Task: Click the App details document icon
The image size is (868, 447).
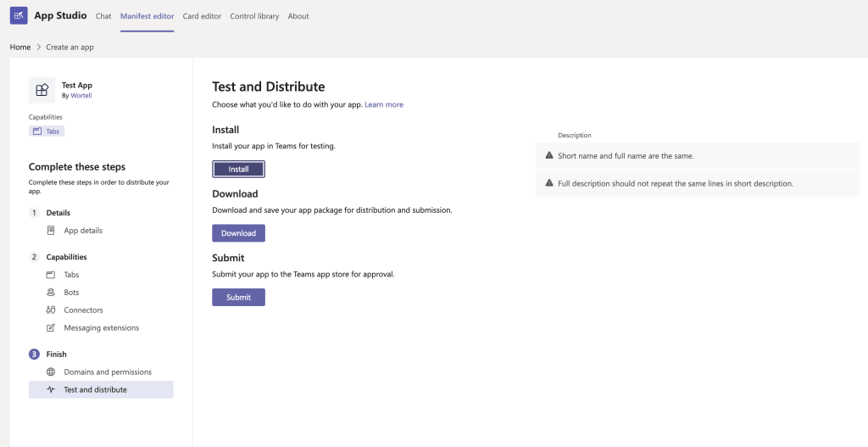Action: pos(51,231)
